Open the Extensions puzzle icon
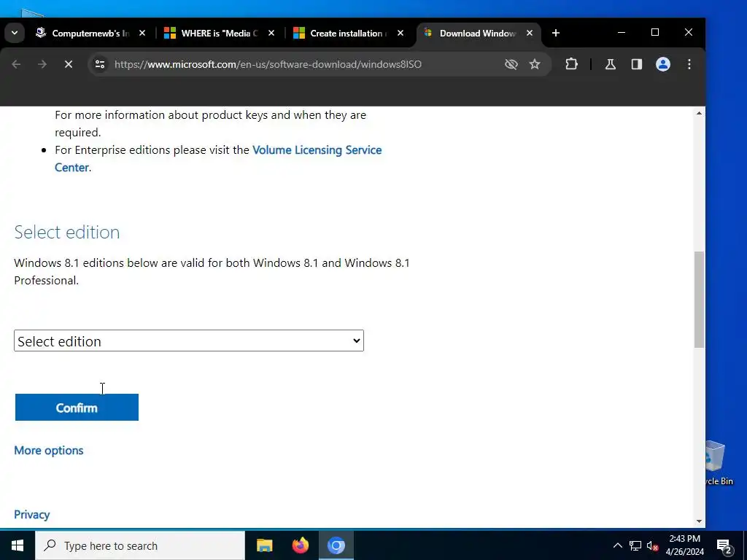Screen dimensions: 747x560 [571, 64]
